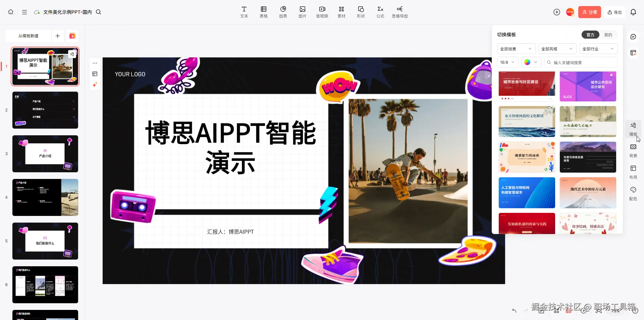Choose the 山水画的艺术魅力 template
644x320 pixels.
point(588,122)
